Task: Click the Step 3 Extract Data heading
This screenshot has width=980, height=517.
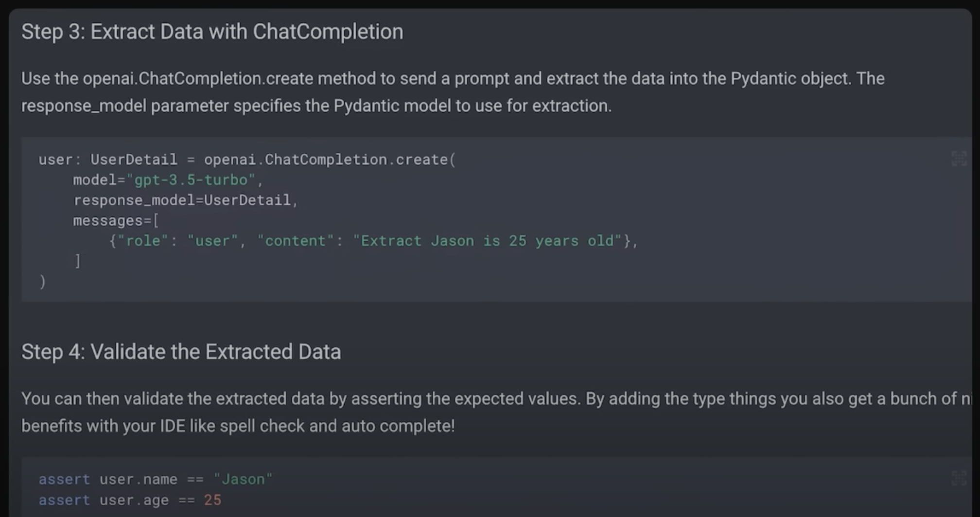Action: pos(212,32)
